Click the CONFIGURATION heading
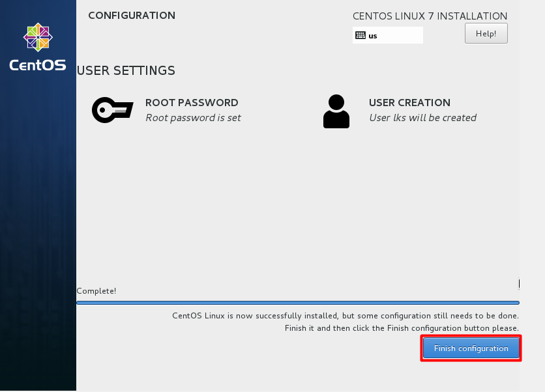This screenshot has width=545, height=392. pyautogui.click(x=131, y=16)
